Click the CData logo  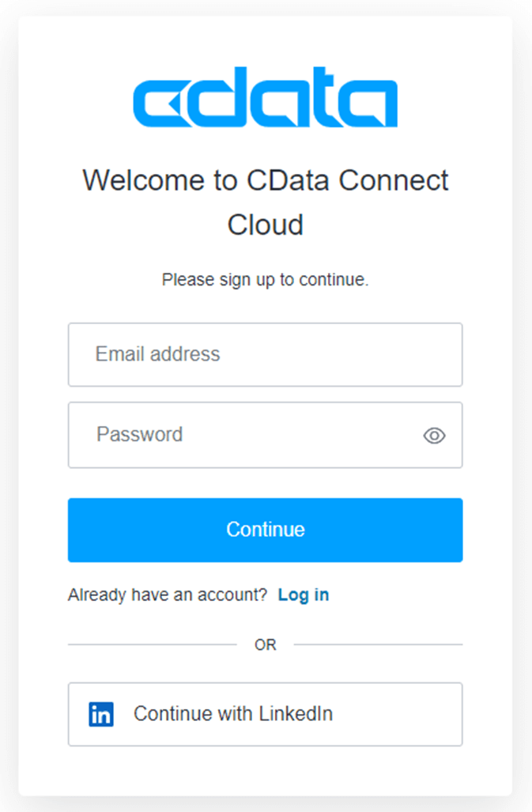(265, 103)
